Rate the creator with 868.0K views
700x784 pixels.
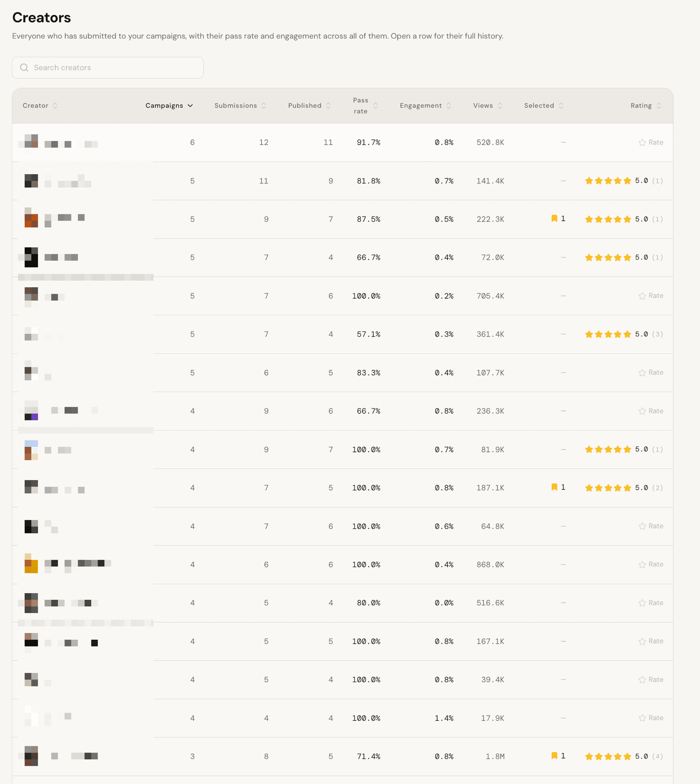pyautogui.click(x=651, y=564)
